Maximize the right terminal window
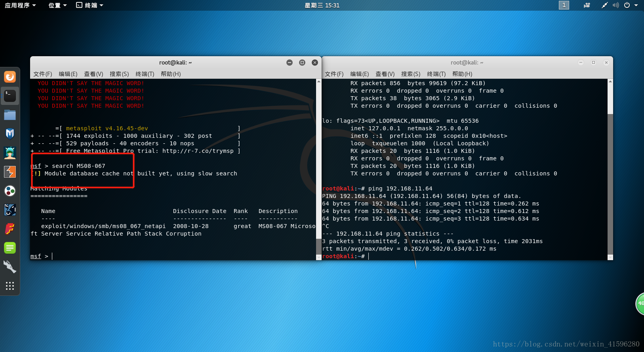 pos(593,63)
